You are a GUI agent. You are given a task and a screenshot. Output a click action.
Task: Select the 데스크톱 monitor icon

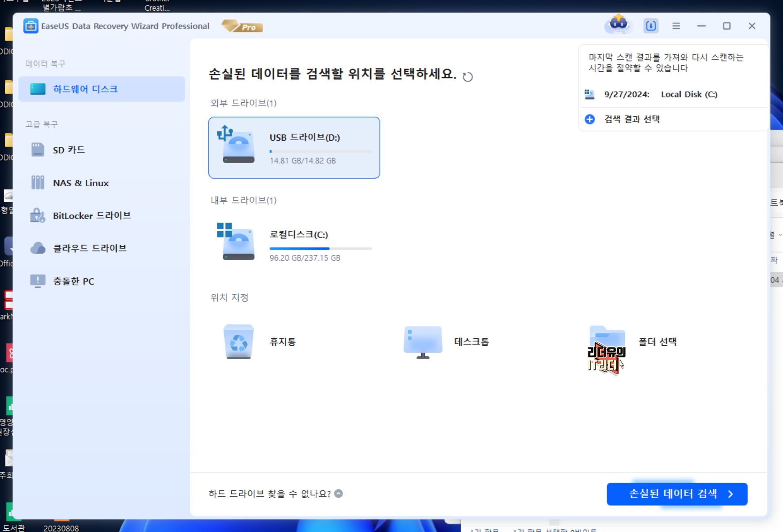point(423,342)
